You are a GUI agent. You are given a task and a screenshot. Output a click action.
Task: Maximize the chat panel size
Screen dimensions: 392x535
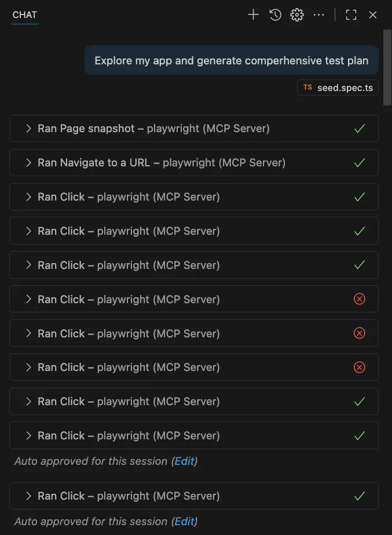(x=351, y=15)
